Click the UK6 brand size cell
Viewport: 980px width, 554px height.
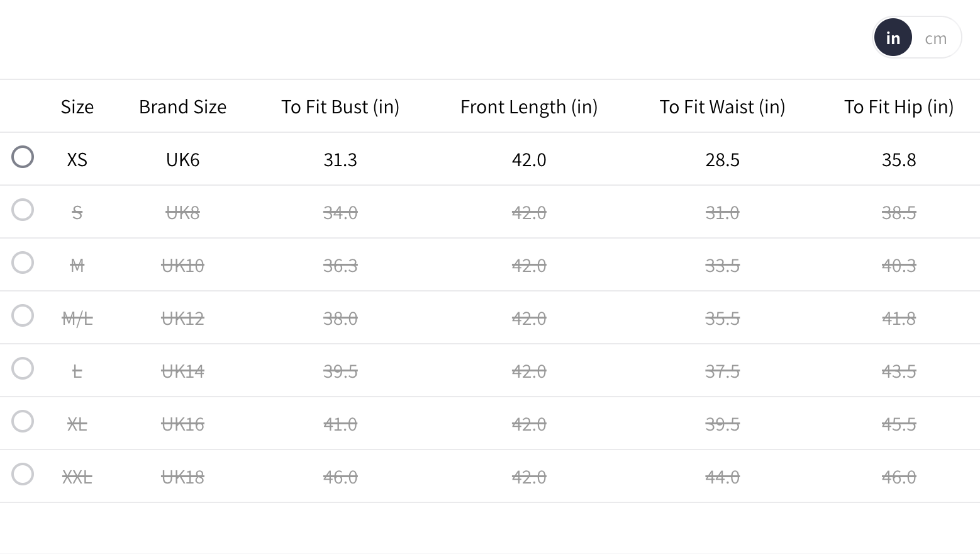tap(182, 160)
